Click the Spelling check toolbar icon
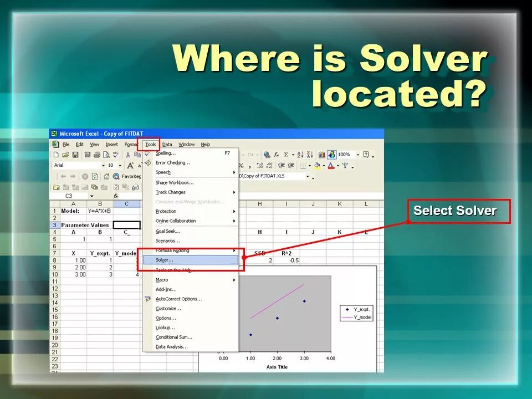The height and width of the screenshot is (399, 532). (116, 155)
